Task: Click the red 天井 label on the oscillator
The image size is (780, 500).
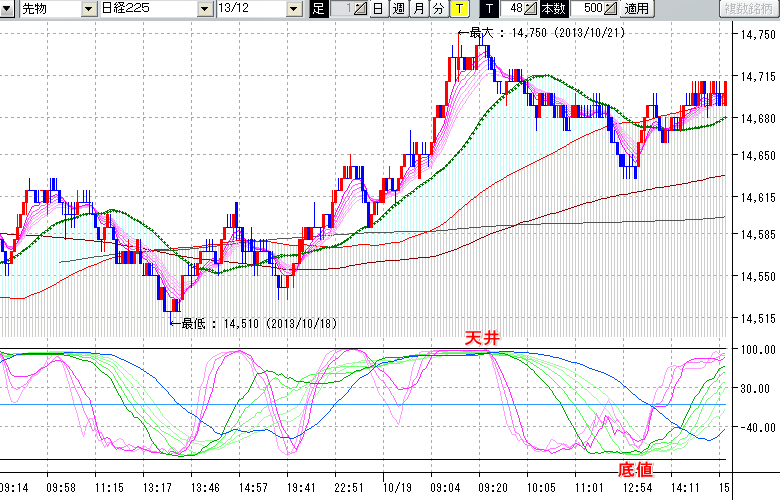Action: point(480,339)
